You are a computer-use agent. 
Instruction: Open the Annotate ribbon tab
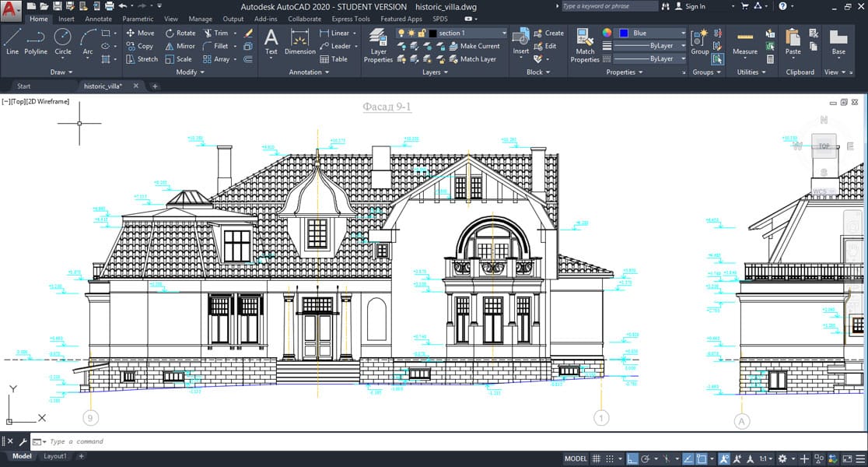(98, 19)
